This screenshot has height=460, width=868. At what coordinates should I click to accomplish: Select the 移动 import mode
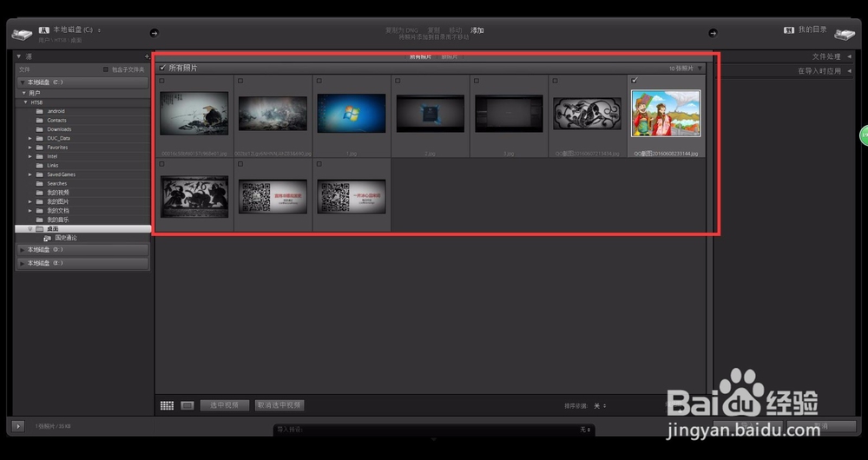coord(455,30)
